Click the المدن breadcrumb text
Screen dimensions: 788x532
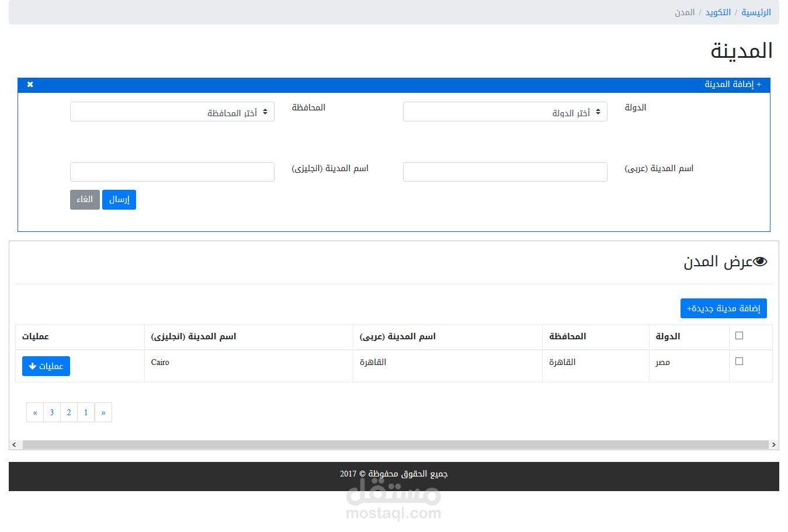[685, 12]
